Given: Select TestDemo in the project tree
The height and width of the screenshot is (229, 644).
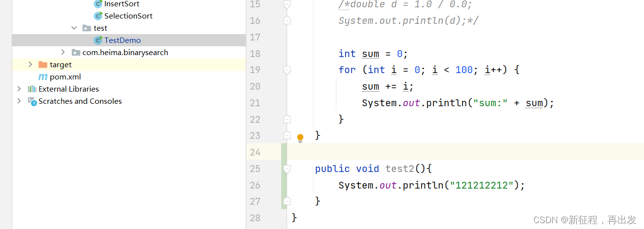Looking at the screenshot, I should (122, 40).
